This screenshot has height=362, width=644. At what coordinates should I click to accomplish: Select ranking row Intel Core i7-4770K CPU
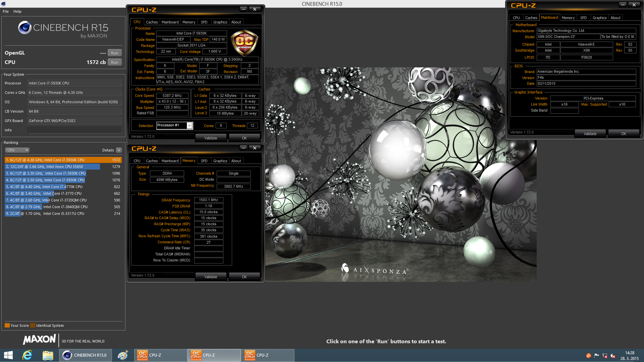coord(63,187)
